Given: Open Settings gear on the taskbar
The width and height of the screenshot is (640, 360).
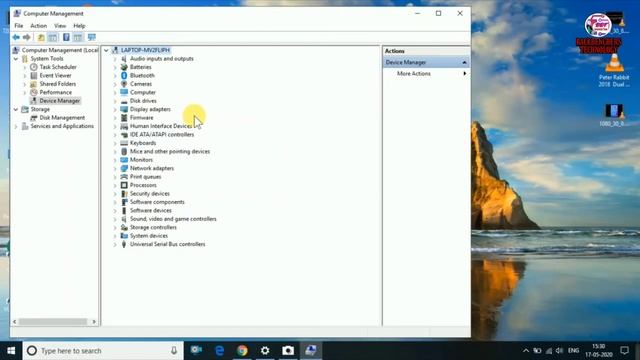Looking at the screenshot, I should click(265, 351).
